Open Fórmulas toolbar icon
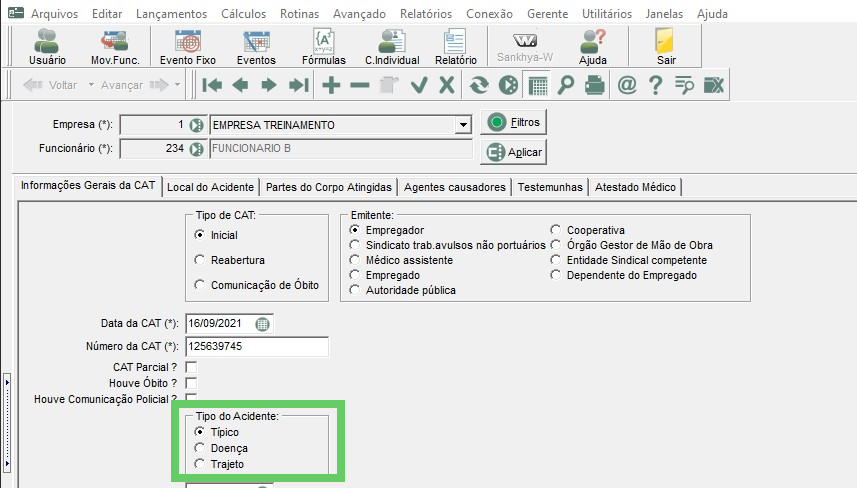 (324, 47)
